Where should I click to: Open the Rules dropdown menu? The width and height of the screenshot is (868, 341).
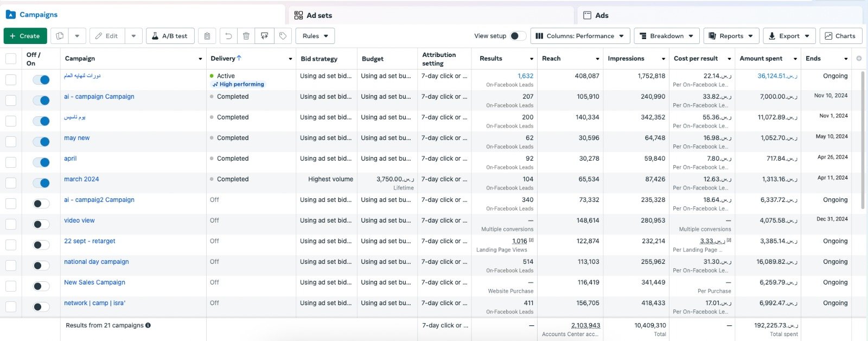[315, 36]
